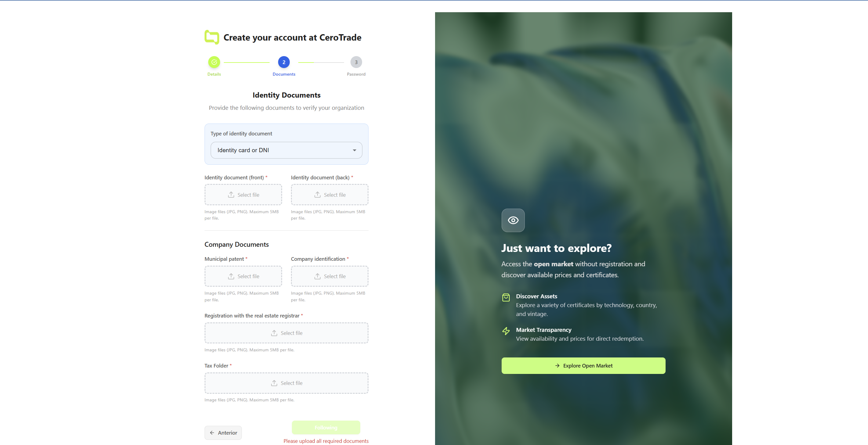Click the Following button
Image resolution: width=868 pixels, height=445 pixels.
coord(326,428)
